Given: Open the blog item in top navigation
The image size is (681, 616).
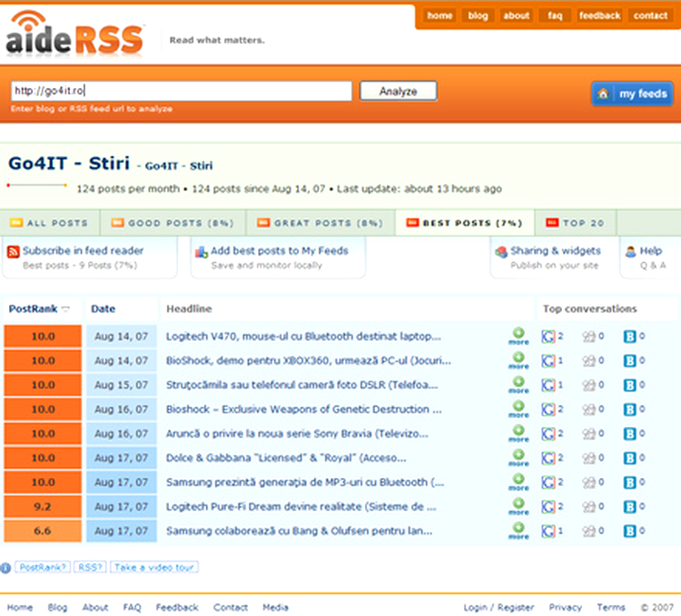Looking at the screenshot, I should (478, 15).
